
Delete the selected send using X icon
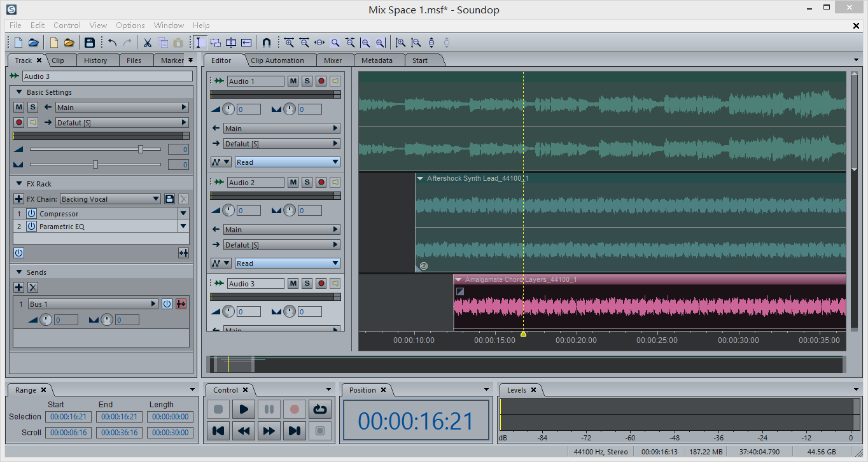click(x=33, y=288)
